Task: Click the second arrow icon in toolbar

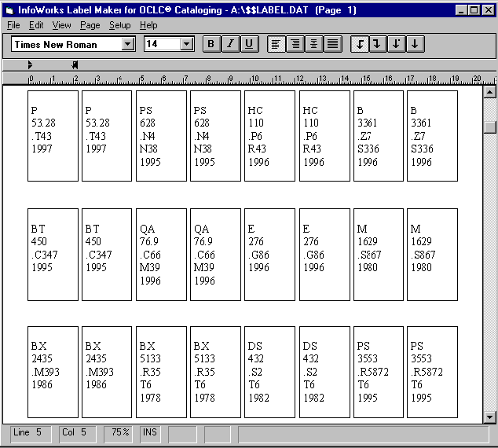Action: point(378,44)
